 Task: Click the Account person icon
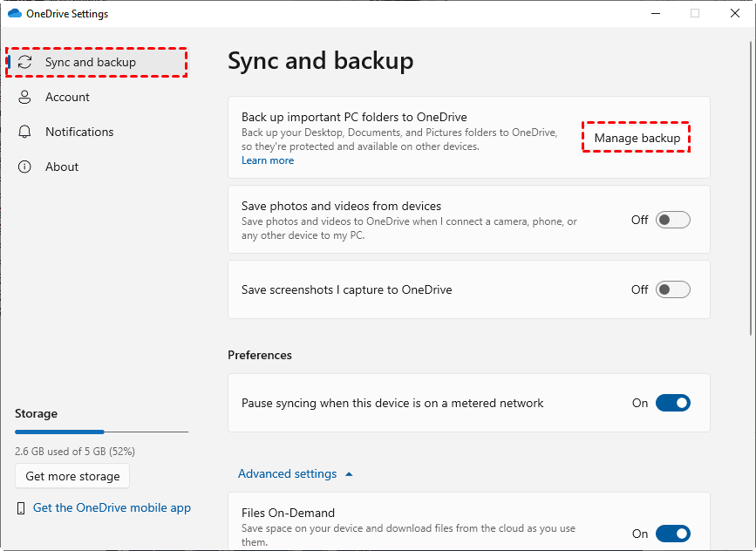coord(25,98)
